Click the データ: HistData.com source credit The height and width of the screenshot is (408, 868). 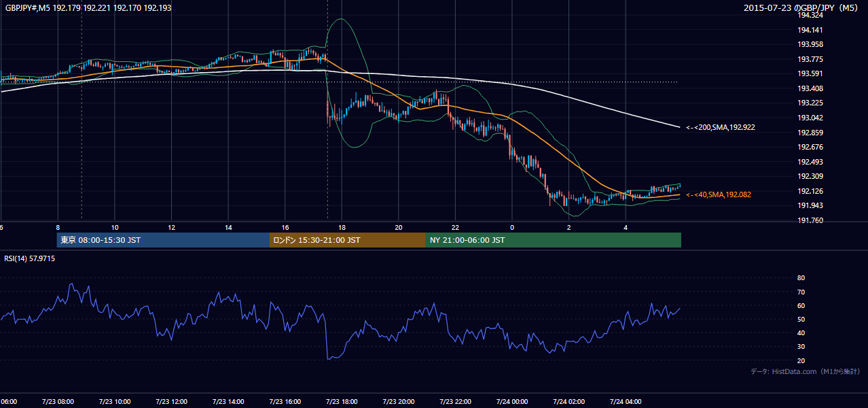tap(806, 371)
